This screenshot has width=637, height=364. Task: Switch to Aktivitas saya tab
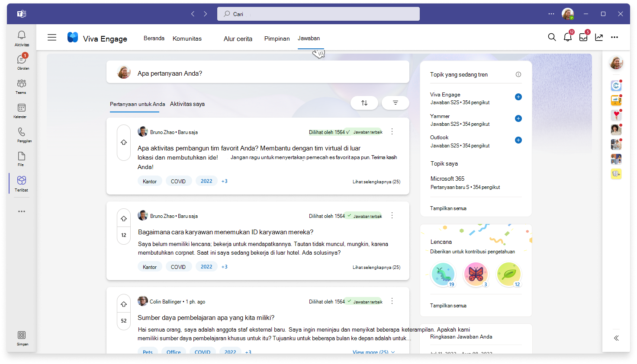[187, 104]
